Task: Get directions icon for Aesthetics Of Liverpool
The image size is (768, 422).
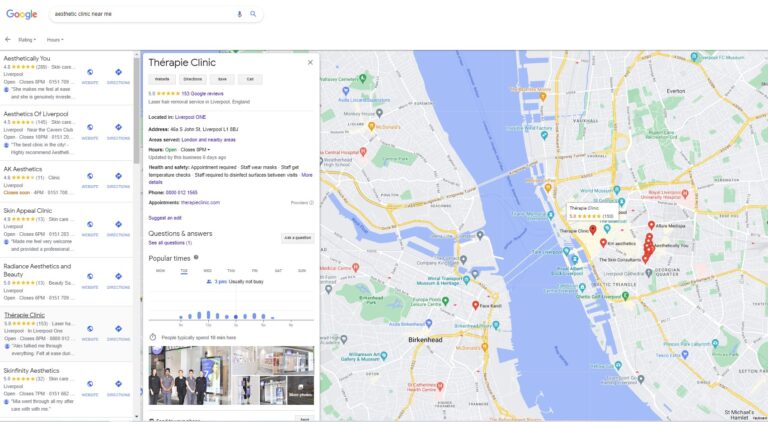Action: tap(118, 128)
